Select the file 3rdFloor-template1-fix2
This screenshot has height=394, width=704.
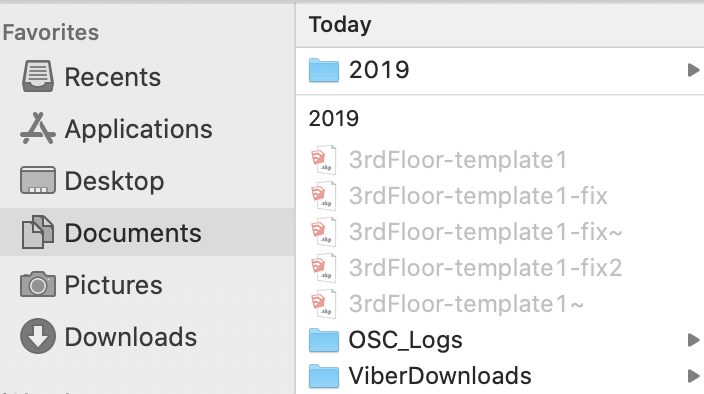coord(485,267)
